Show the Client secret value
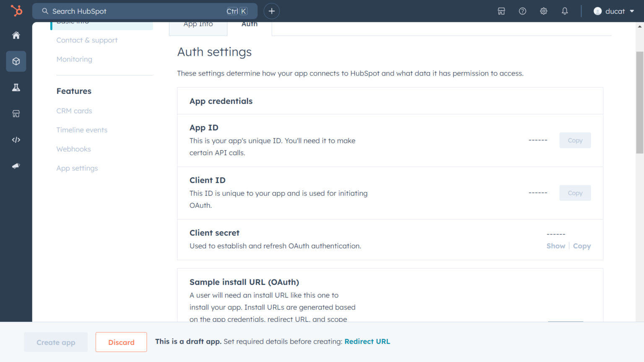 point(556,246)
